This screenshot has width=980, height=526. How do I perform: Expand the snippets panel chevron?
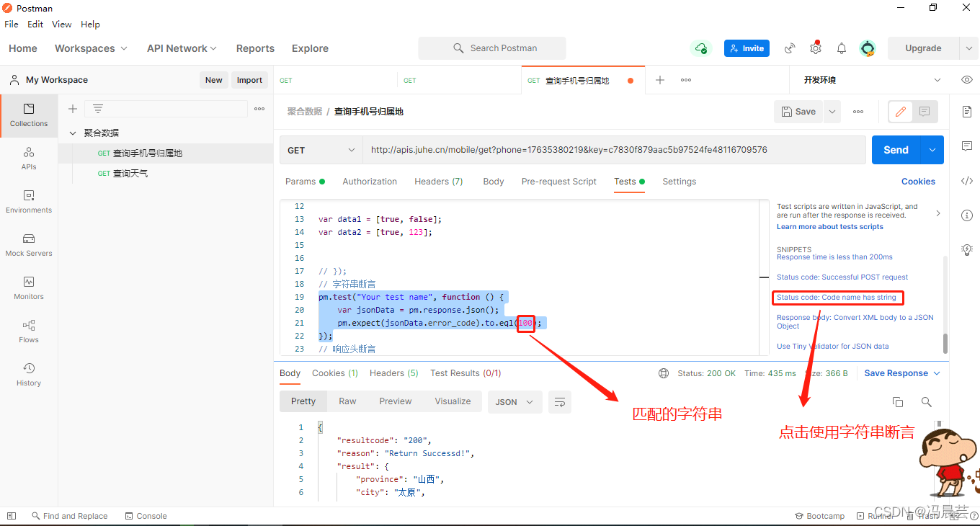click(937, 213)
